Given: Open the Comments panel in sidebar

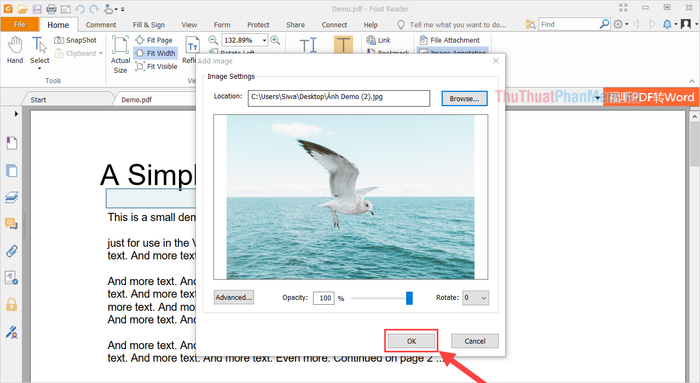Looking at the screenshot, I should (12, 224).
